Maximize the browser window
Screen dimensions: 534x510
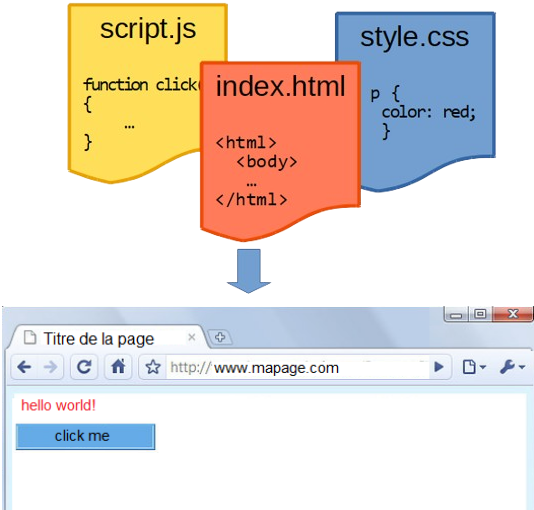(480, 314)
